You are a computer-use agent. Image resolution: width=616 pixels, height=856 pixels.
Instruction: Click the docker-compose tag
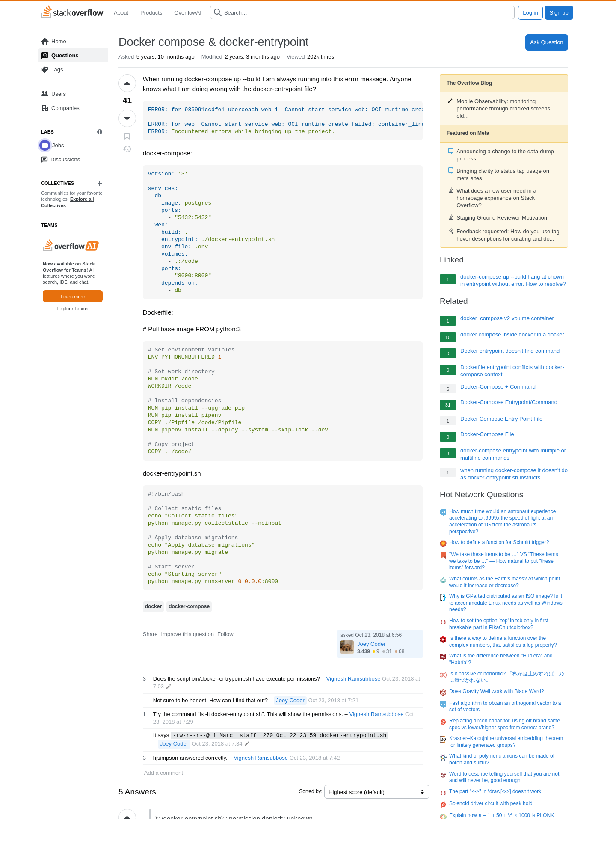pos(189,606)
